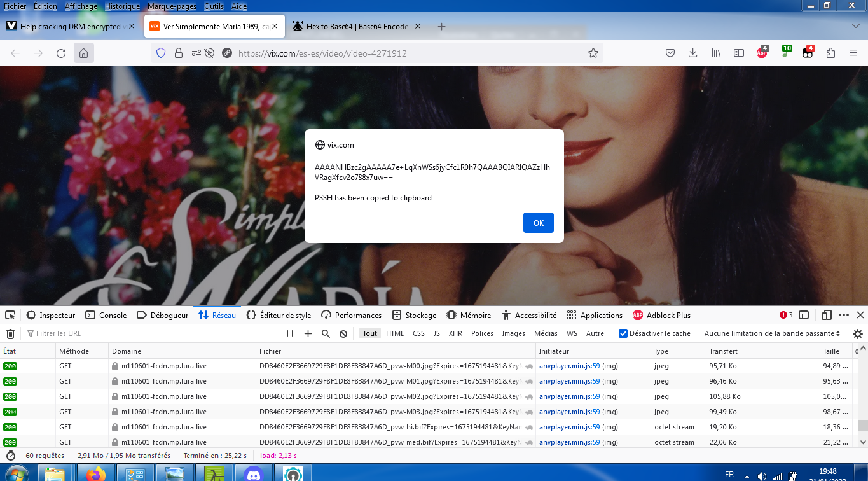Open the Extensions puzzle-piece menu
Screen dimensions: 868x481
pos(830,53)
